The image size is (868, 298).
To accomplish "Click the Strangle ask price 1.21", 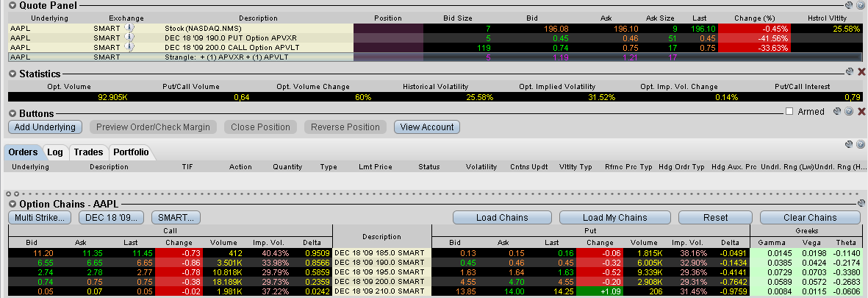I will tap(629, 57).
